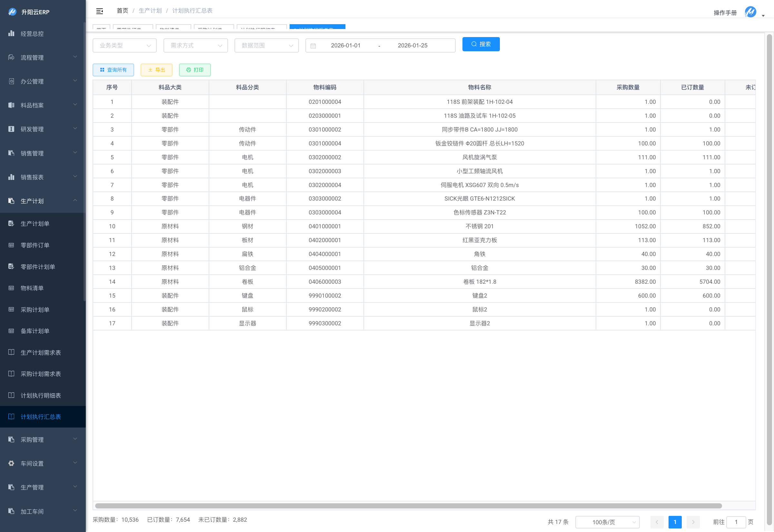Screen dimensions: 774x532
Task: Click the blue 搜索 button
Action: [x=481, y=44]
